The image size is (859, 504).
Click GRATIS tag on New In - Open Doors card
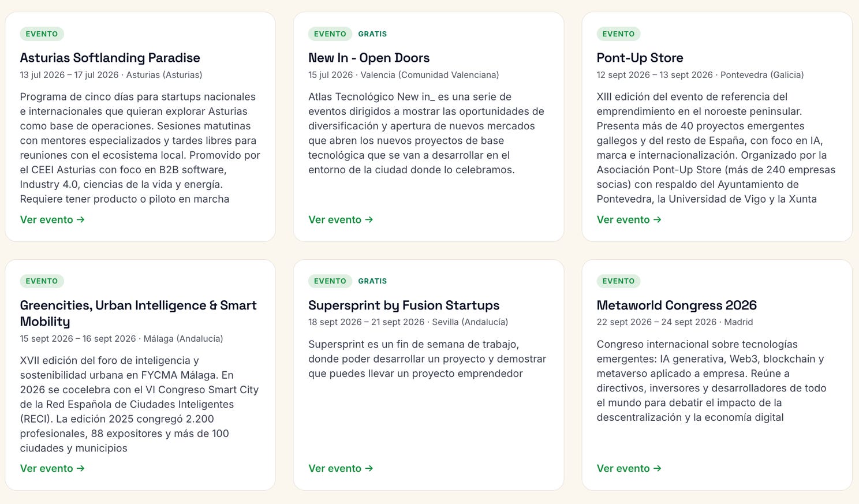click(x=372, y=34)
